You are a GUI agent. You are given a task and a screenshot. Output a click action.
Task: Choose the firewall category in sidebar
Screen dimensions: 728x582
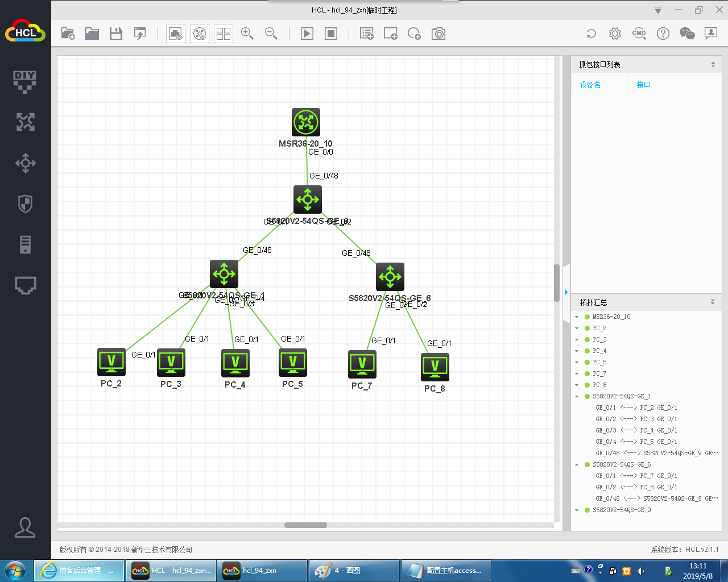(x=25, y=204)
